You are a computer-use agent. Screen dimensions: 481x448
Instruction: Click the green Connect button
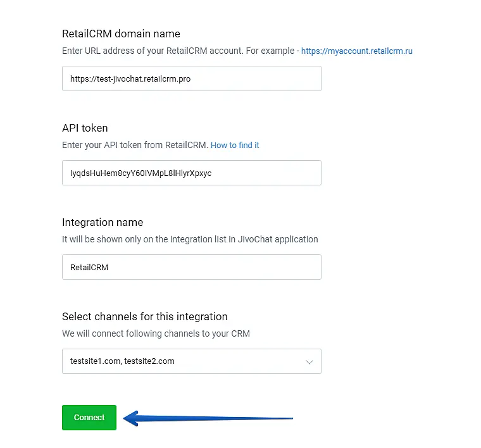click(89, 418)
